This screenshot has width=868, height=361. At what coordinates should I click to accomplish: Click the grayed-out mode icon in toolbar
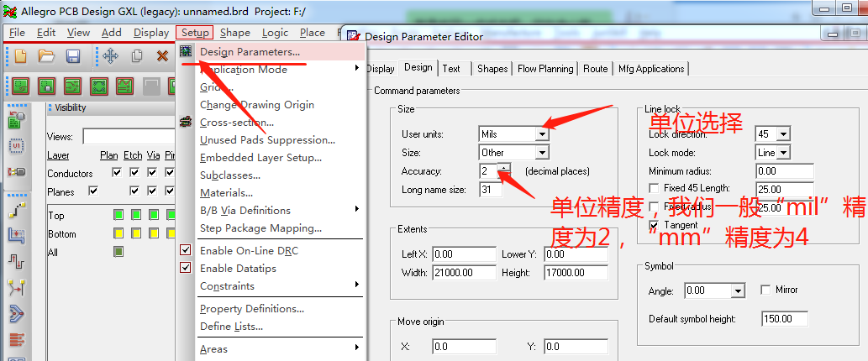[x=150, y=86]
